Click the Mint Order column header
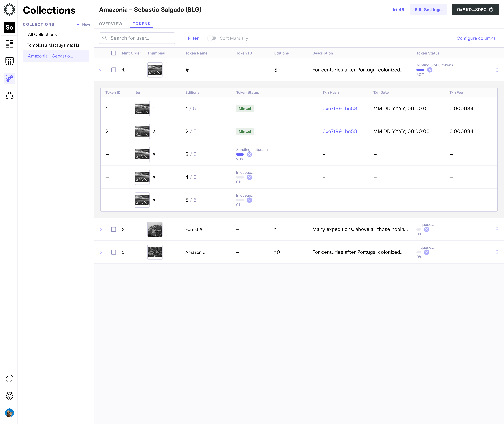 click(131, 53)
